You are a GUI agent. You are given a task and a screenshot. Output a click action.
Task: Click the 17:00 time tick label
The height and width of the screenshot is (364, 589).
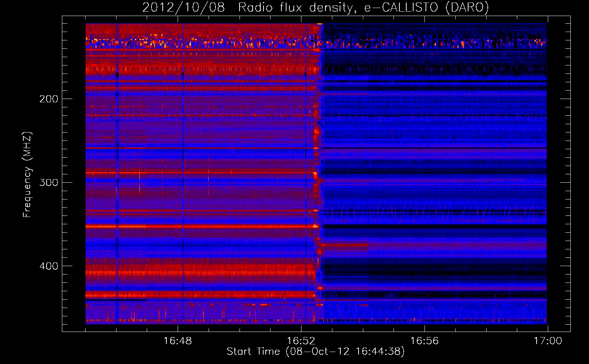tap(548, 341)
